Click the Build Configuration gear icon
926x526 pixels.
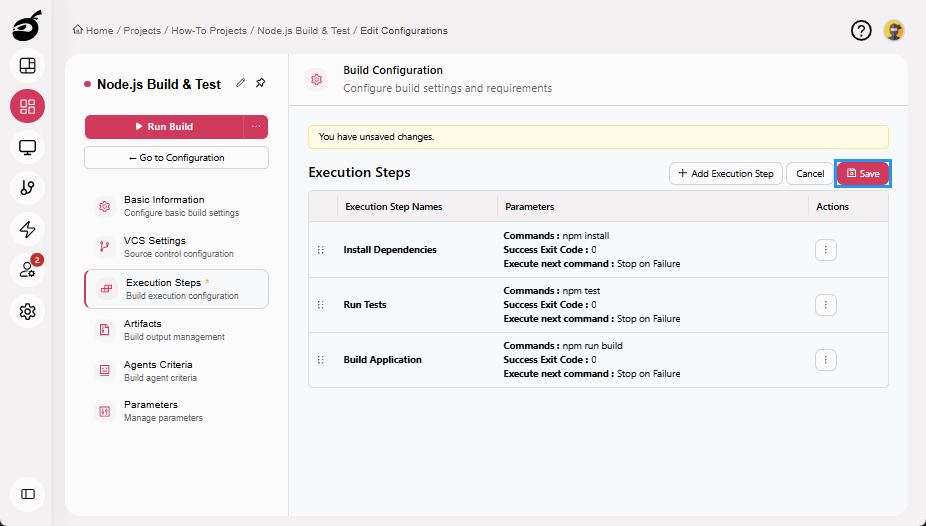click(x=317, y=79)
